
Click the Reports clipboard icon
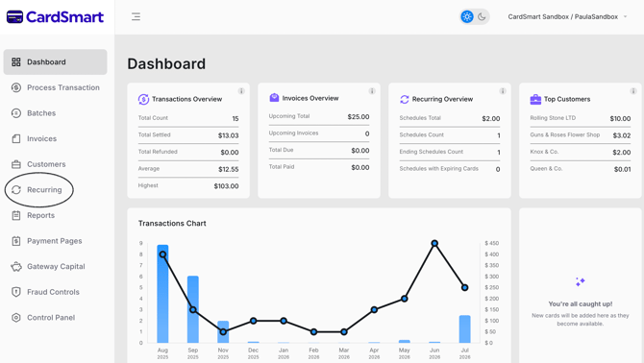click(16, 215)
